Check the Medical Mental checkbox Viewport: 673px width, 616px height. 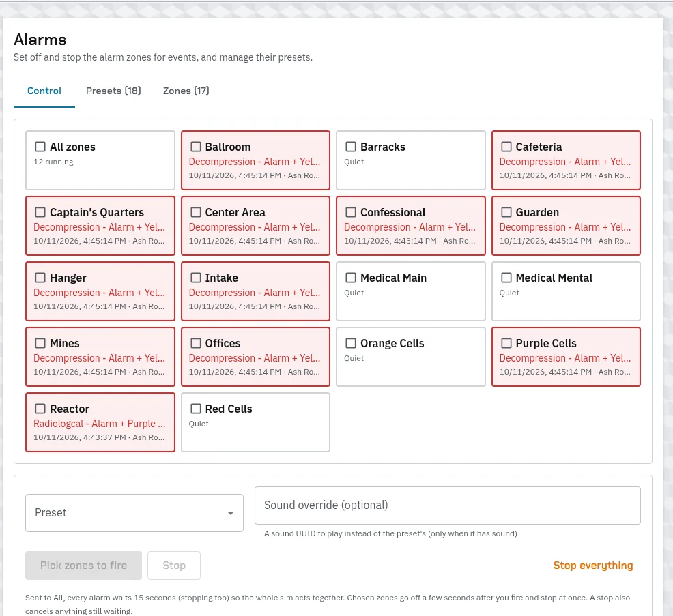(x=506, y=278)
